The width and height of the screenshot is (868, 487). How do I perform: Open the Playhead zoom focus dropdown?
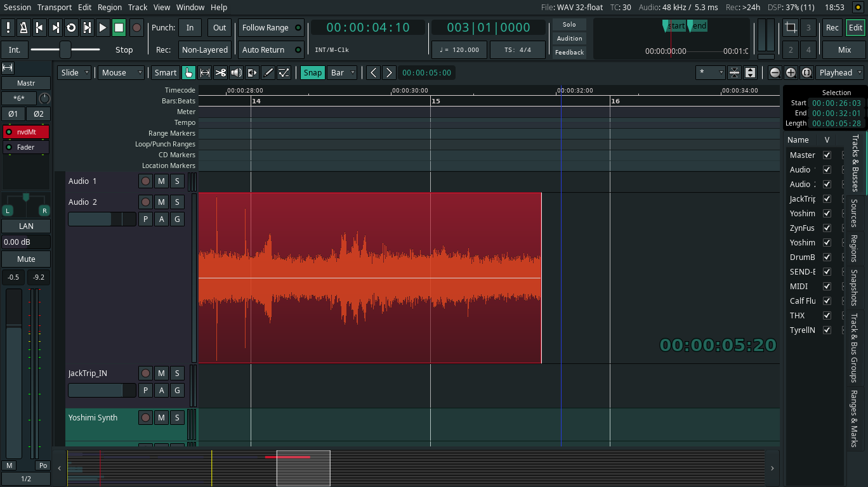point(840,72)
